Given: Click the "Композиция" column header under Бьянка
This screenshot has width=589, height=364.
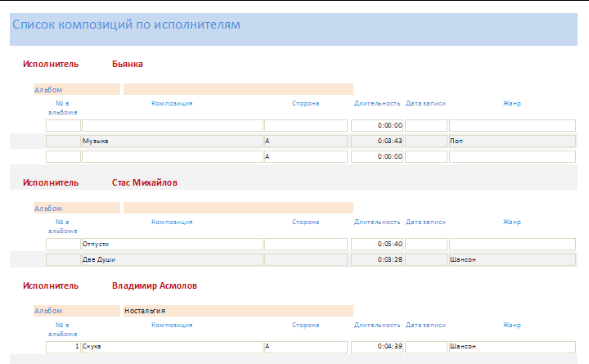Looking at the screenshot, I should (172, 103).
